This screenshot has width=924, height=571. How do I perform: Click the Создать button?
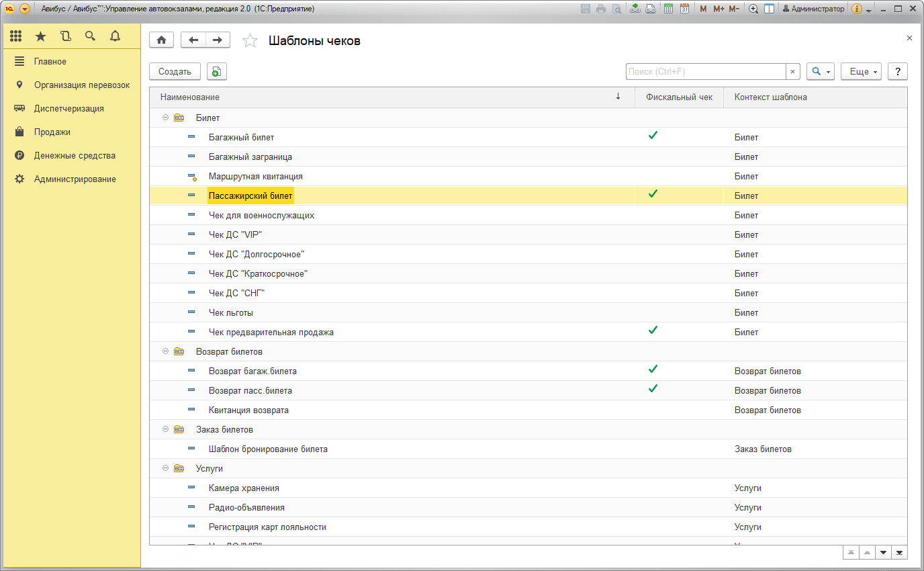175,72
